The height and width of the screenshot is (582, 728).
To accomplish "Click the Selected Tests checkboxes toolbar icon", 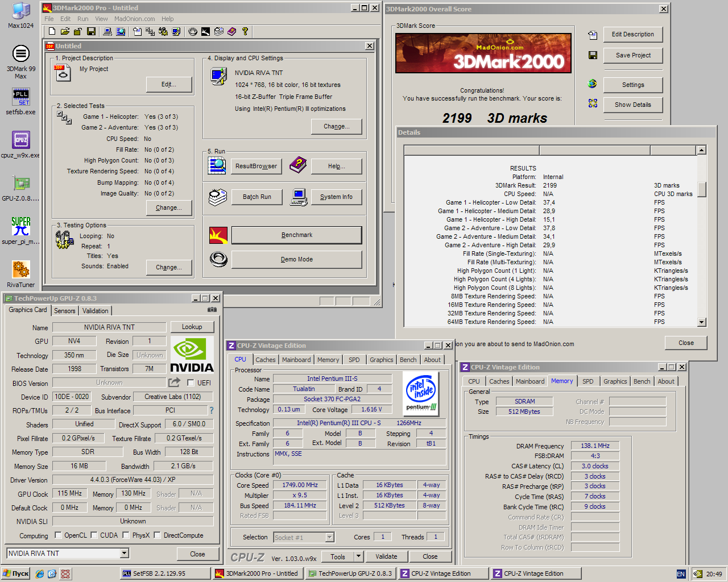I will click(150, 31).
